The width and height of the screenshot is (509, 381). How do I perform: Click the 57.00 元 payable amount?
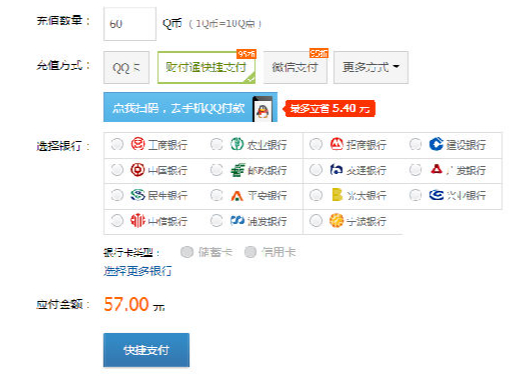click(134, 304)
